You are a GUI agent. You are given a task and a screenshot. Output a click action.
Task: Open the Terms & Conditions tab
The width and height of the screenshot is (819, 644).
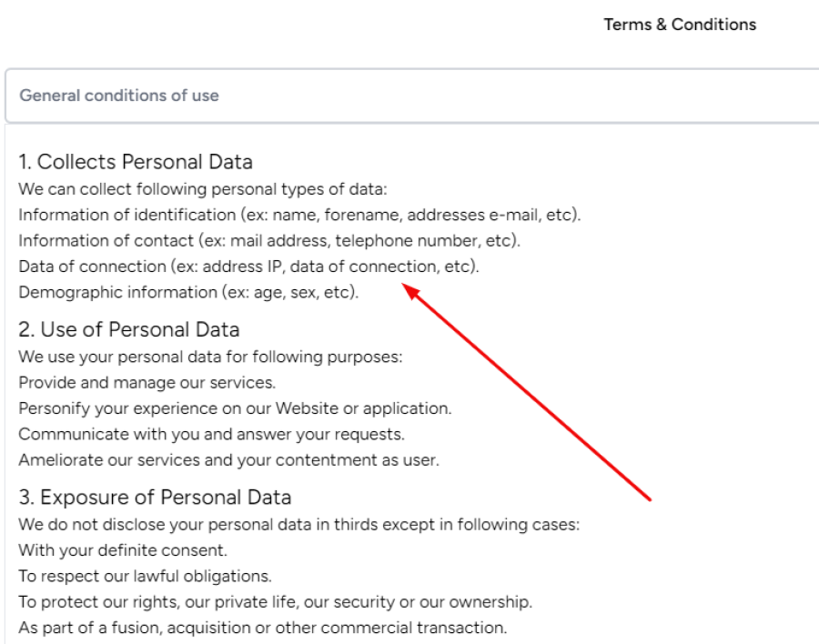click(680, 25)
